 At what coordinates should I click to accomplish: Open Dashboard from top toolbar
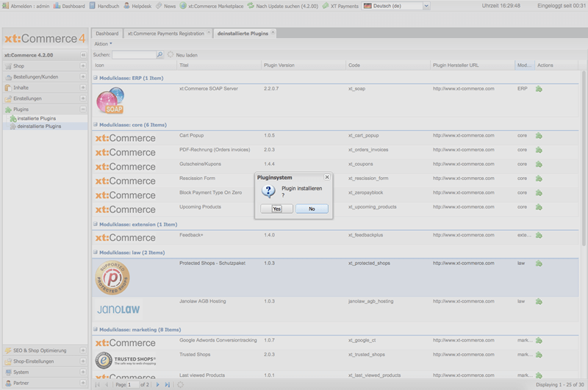point(69,6)
